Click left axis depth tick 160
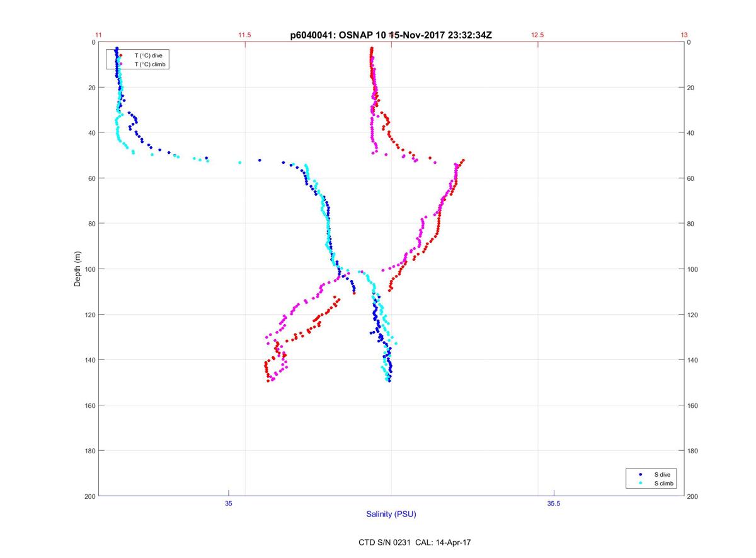Screen dimensions: 756x558 (x=89, y=405)
